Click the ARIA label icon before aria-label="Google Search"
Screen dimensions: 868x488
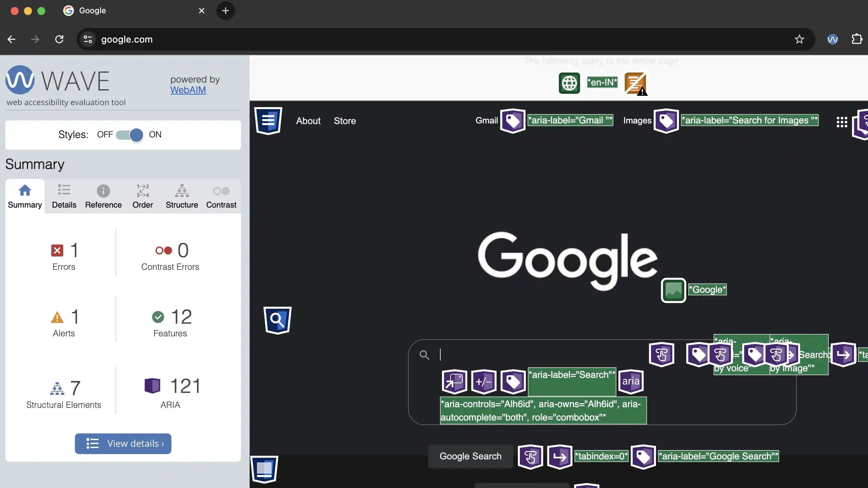click(x=643, y=457)
